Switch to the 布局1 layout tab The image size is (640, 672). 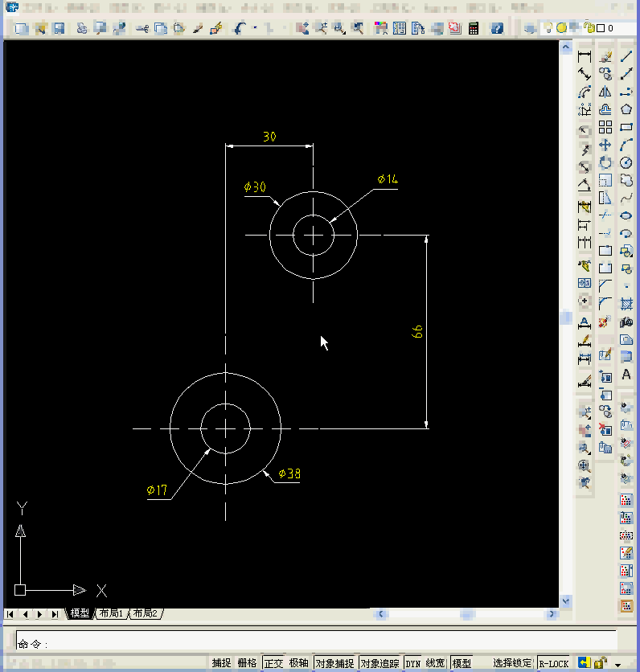[x=111, y=613]
